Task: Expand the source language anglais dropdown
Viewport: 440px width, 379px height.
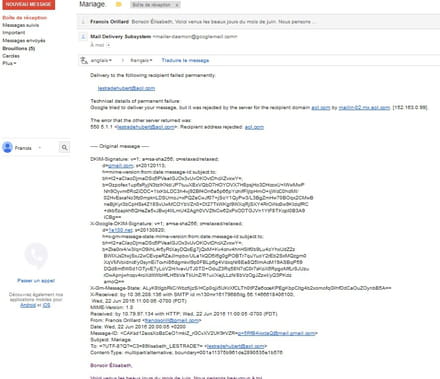Action: (101, 60)
